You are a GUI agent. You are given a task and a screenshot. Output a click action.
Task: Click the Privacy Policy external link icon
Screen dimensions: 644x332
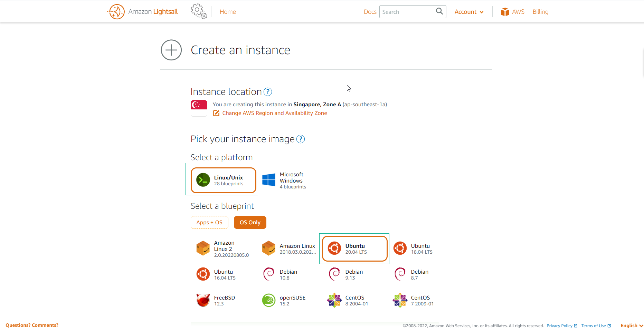click(x=576, y=326)
